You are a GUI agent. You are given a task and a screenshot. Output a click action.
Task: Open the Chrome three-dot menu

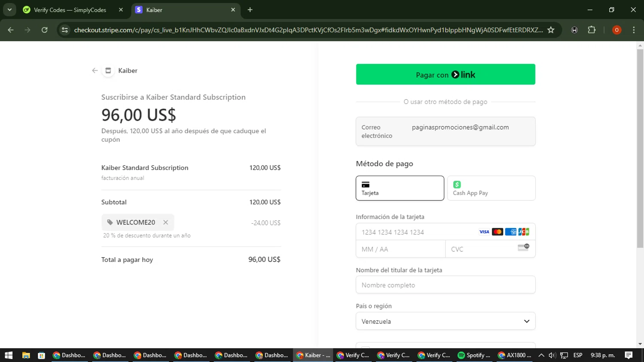tap(634, 30)
